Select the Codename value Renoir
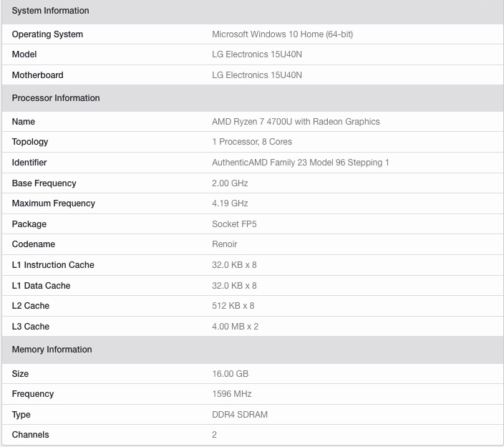This screenshot has height=447, width=504. [224, 244]
